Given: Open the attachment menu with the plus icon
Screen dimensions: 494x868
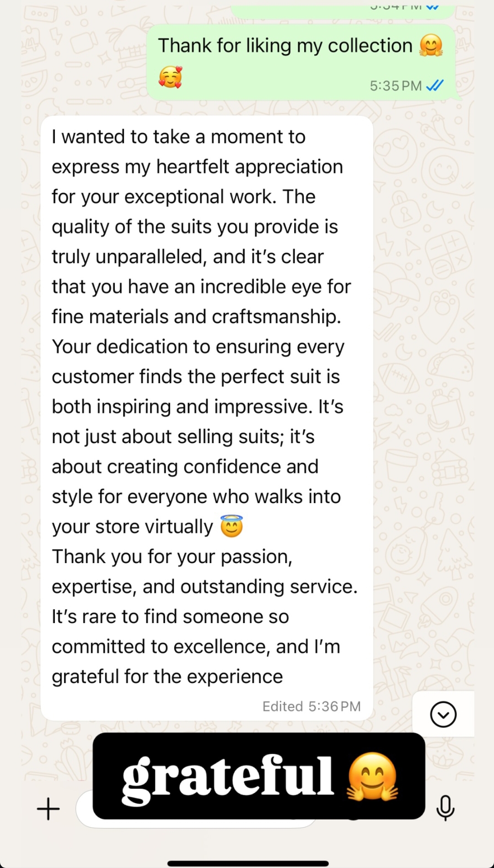Looking at the screenshot, I should point(48,808).
